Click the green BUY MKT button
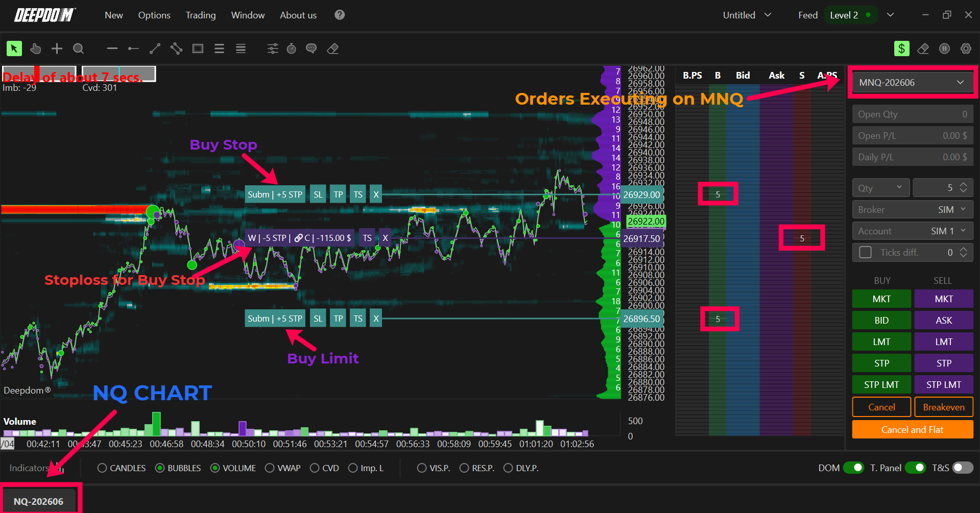 coord(881,299)
